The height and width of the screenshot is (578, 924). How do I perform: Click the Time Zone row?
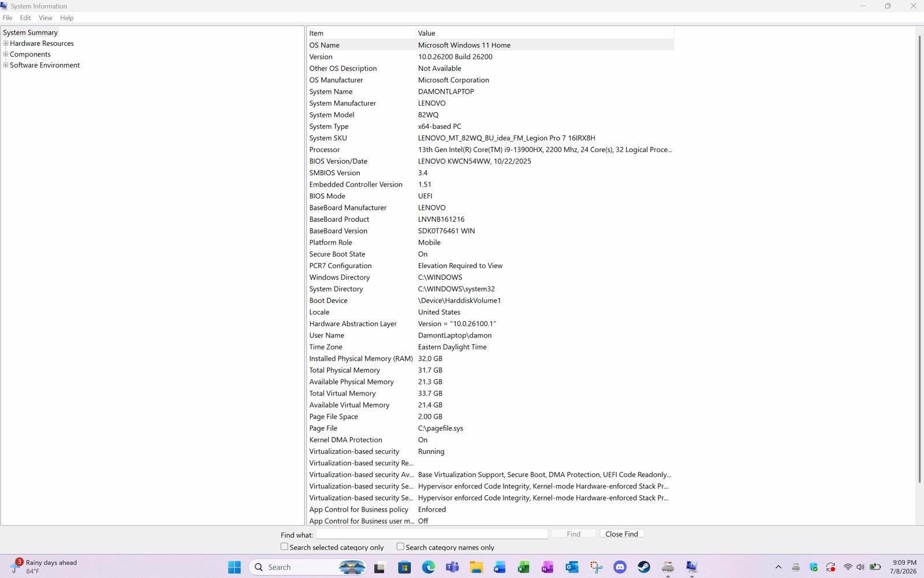[x=490, y=347]
